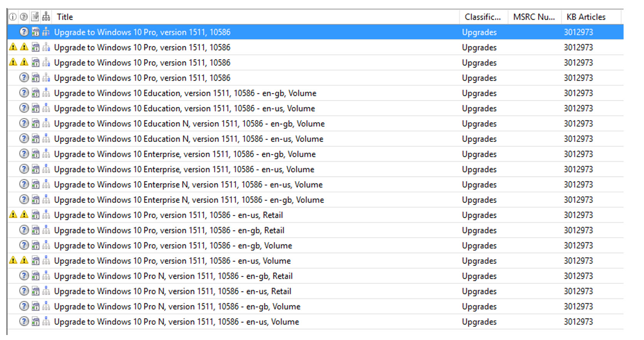The height and width of the screenshot is (340, 644).
Task: Select Windows 10 Enterprise en-gb Volume upgrade
Action: (184, 154)
